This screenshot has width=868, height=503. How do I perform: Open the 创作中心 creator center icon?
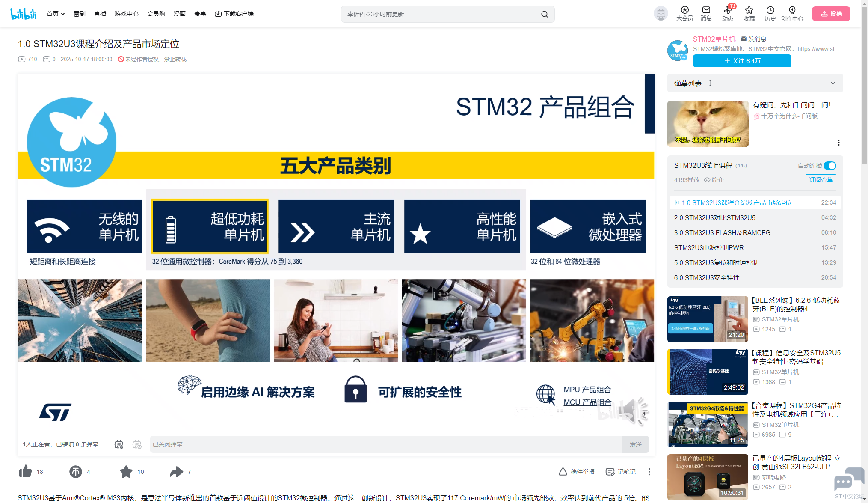(x=792, y=13)
